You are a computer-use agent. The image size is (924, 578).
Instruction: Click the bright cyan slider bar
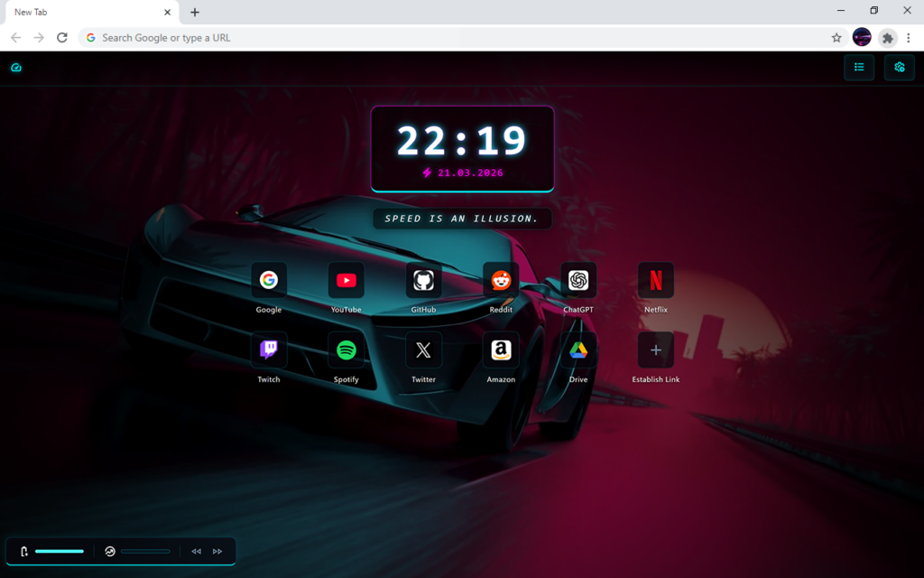(60, 551)
